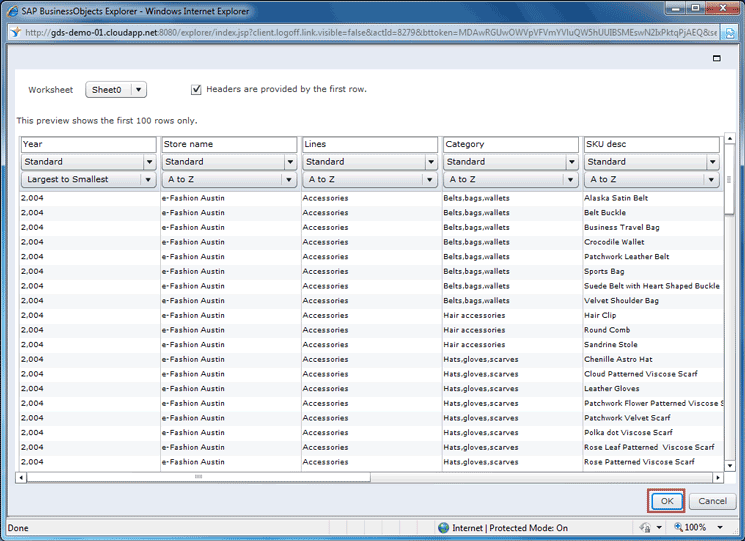The image size is (745, 541).
Task: Select the Round Comb cell
Action: (x=607, y=330)
